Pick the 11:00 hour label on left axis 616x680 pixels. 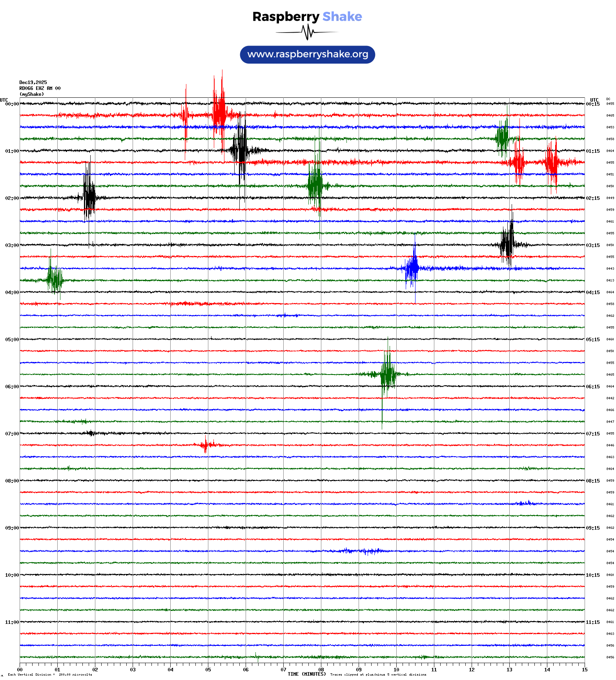(12, 622)
